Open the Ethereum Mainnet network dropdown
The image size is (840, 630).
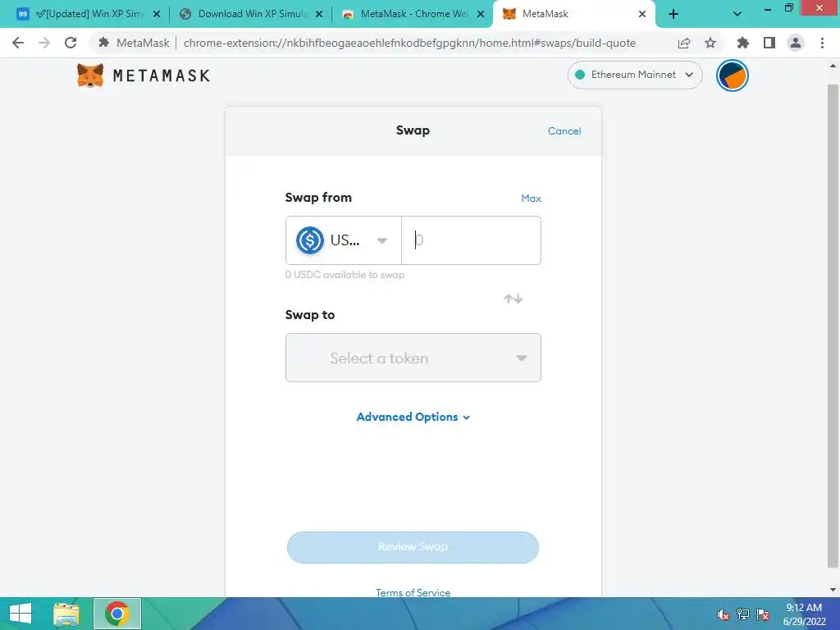click(635, 75)
